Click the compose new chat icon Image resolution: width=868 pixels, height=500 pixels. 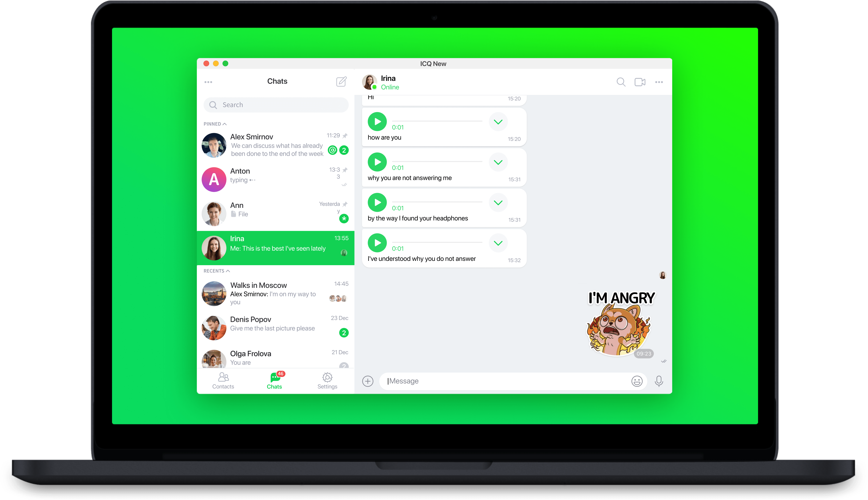(342, 82)
